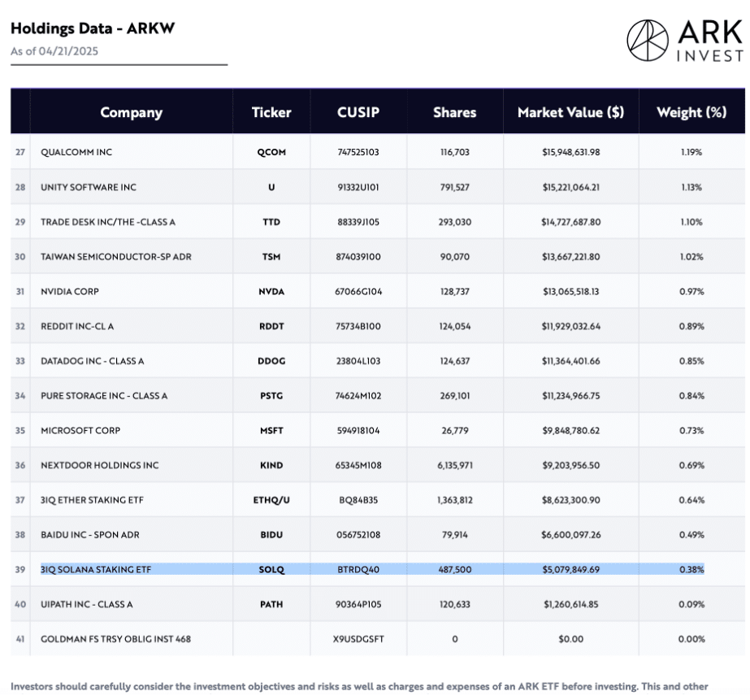
Task: Click the SOLQ ticker cell
Action: 271,569
